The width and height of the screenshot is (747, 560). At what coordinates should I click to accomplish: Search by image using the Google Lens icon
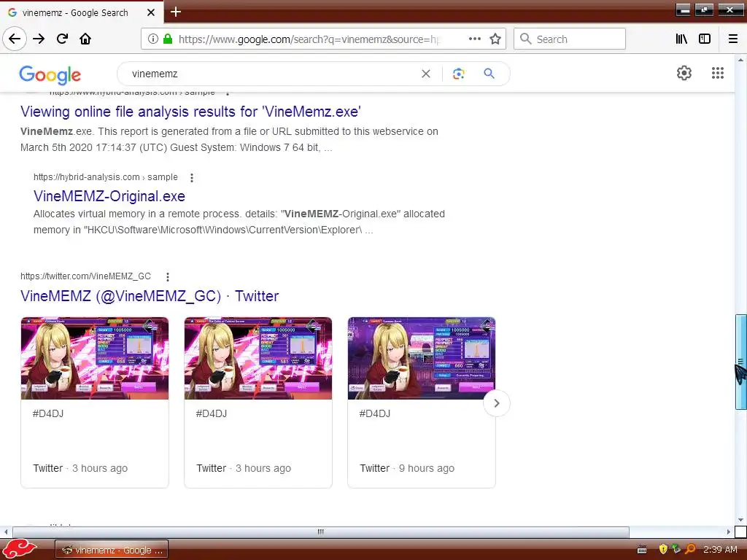[x=458, y=74]
